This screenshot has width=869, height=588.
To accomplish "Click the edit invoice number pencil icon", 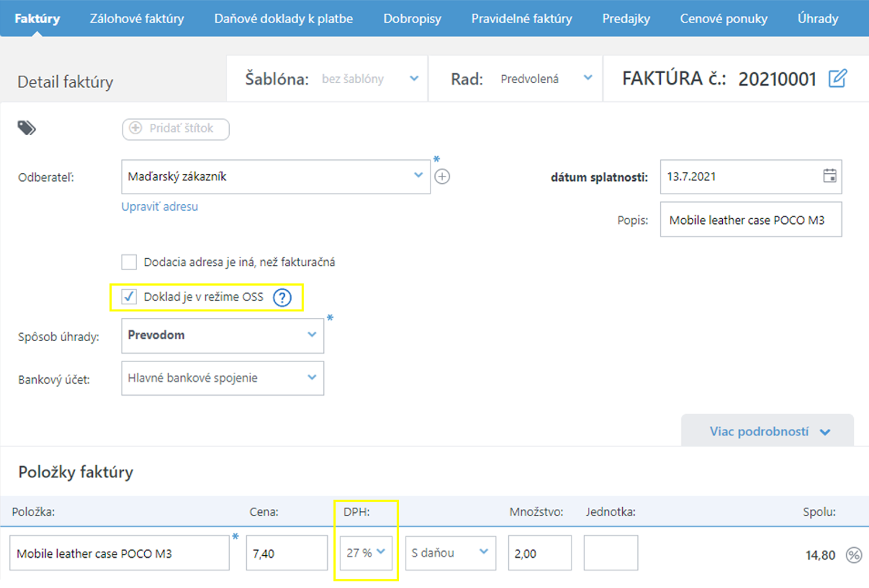I will [836, 79].
